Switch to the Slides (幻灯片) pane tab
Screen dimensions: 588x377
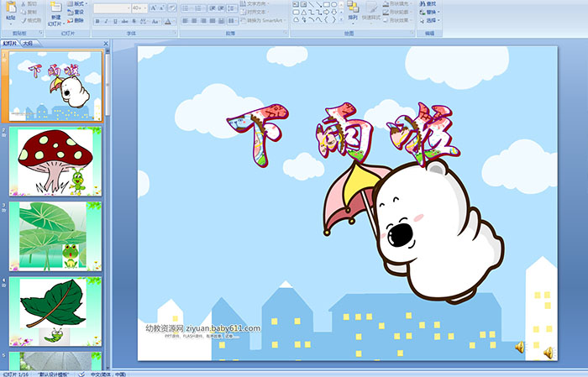coord(10,44)
